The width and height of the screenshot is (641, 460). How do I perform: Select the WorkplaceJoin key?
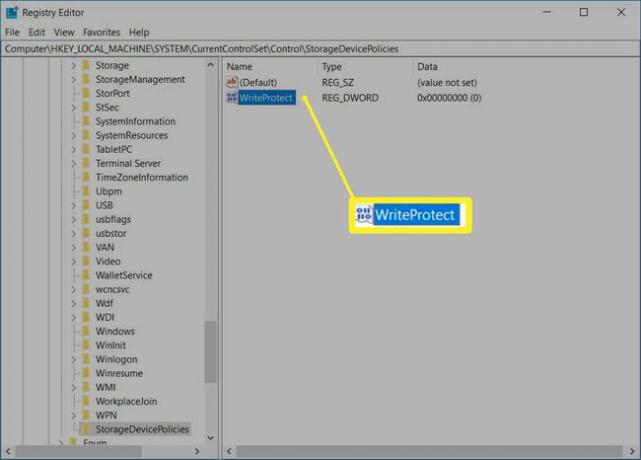click(126, 402)
